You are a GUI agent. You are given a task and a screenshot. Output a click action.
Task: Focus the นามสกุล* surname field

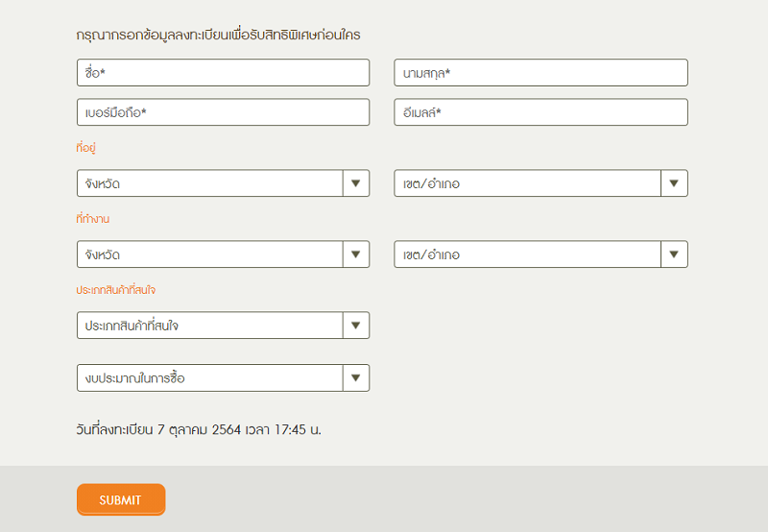(x=540, y=72)
